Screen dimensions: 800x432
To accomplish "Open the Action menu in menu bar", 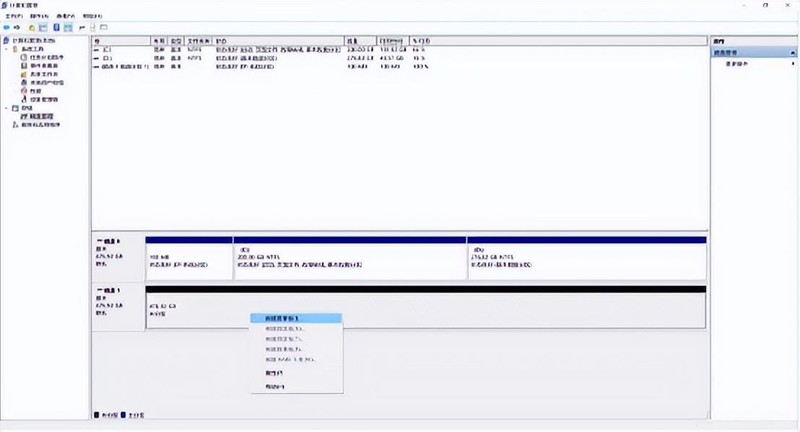I will [39, 16].
